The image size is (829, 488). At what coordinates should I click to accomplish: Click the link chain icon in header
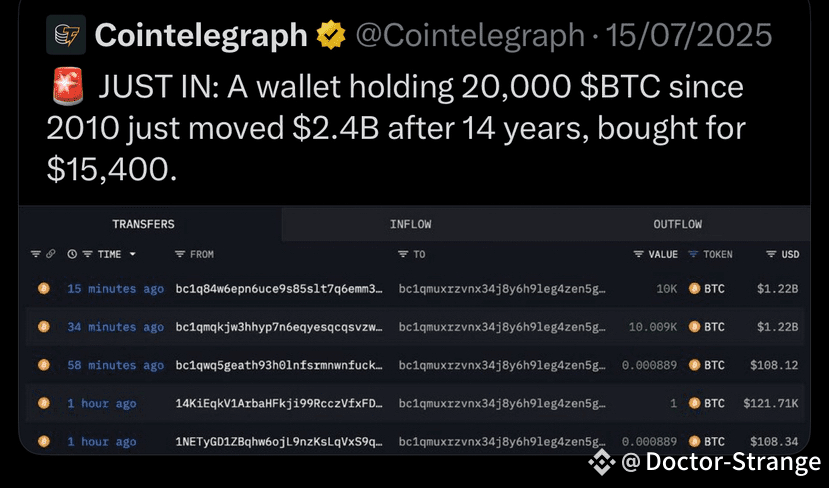pyautogui.click(x=51, y=254)
